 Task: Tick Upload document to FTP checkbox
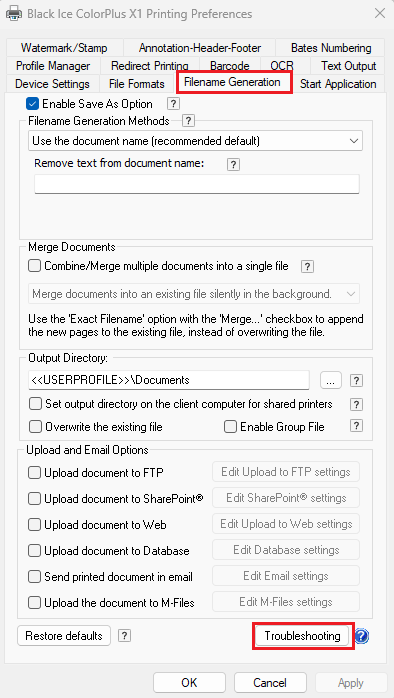34,473
